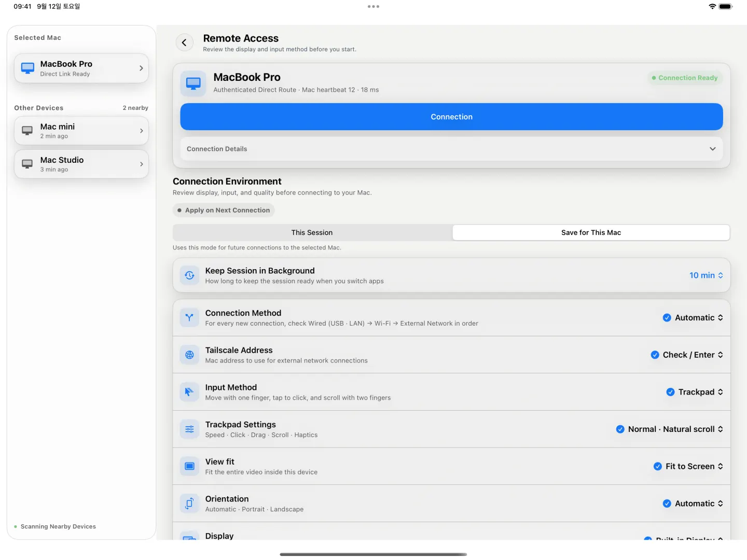The height and width of the screenshot is (560, 747).
Task: Choose Mac mini from Other Devices
Action: click(x=81, y=131)
